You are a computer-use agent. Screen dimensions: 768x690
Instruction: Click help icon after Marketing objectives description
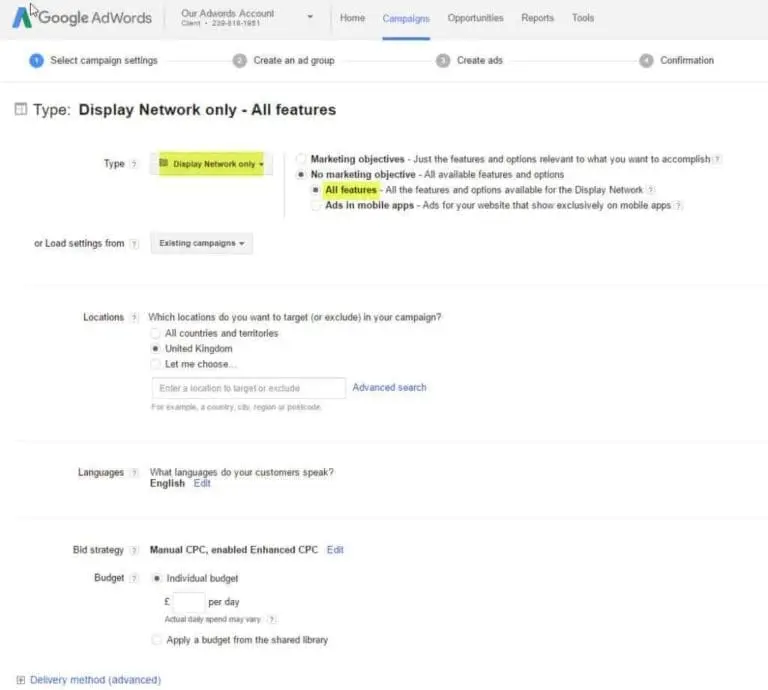tap(717, 159)
